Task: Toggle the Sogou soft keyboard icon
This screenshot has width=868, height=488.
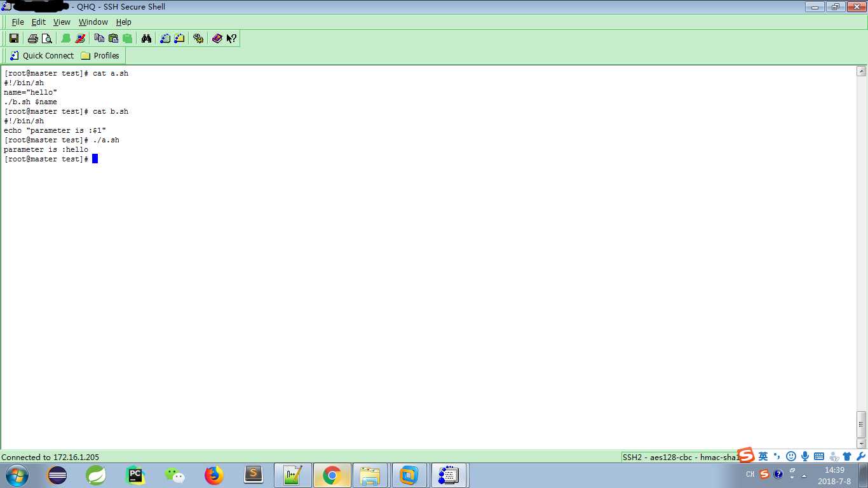Action: [x=819, y=456]
